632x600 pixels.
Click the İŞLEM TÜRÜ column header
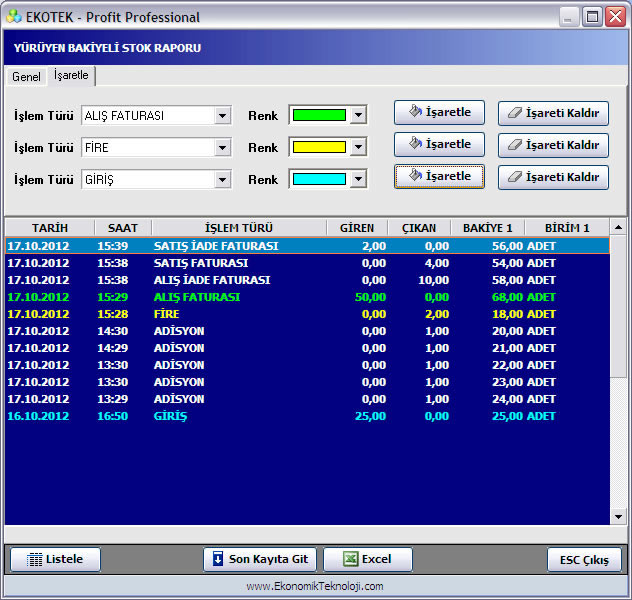[239, 228]
